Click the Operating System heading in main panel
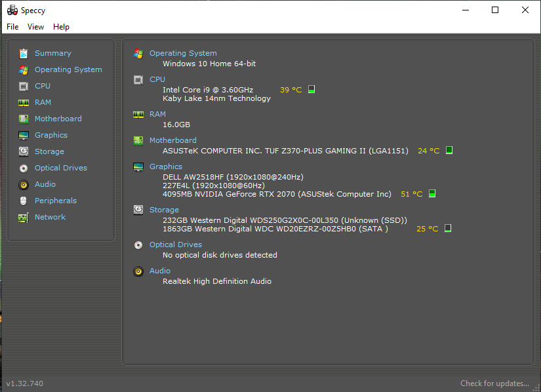Screen dimensions: 541x392 [x=183, y=54]
